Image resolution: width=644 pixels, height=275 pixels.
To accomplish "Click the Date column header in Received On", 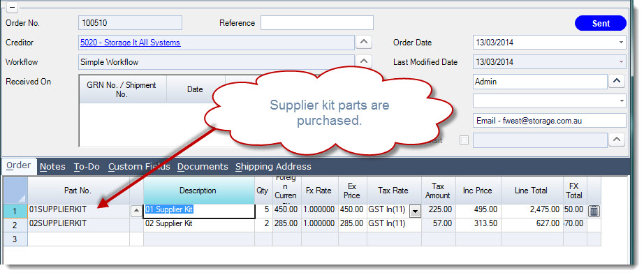I will tap(195, 89).
